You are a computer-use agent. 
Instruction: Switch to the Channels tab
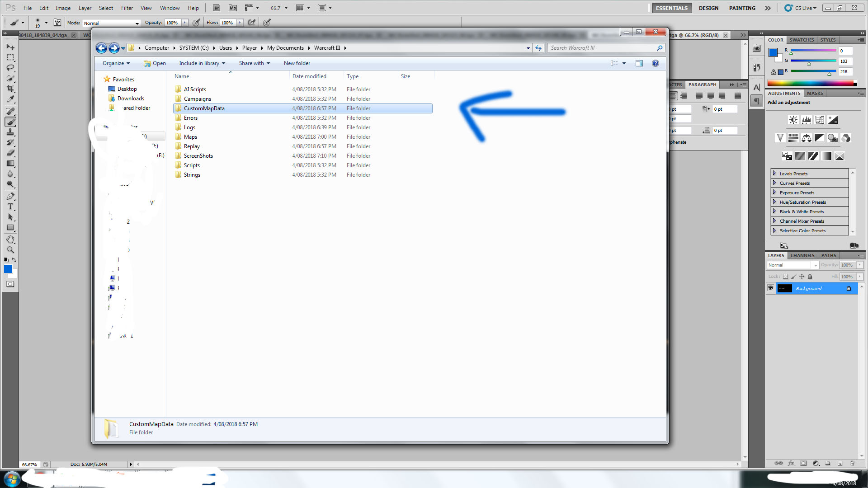click(802, 255)
